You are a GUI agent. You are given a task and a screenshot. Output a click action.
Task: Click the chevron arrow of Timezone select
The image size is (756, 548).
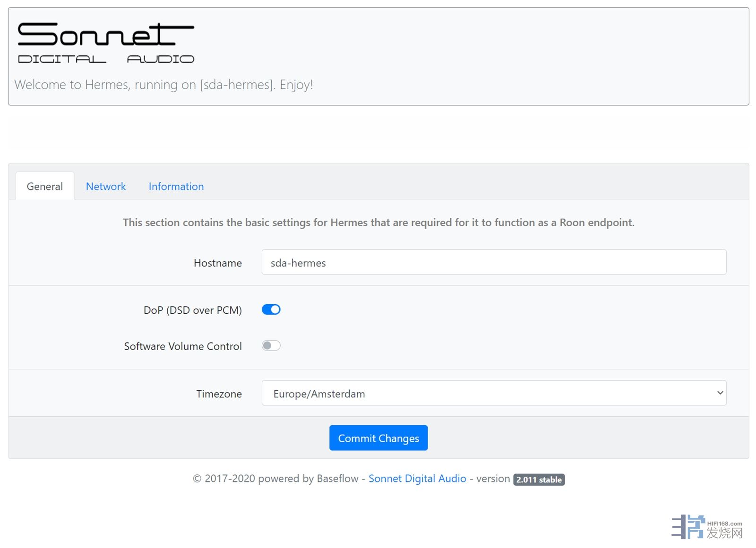(x=720, y=393)
